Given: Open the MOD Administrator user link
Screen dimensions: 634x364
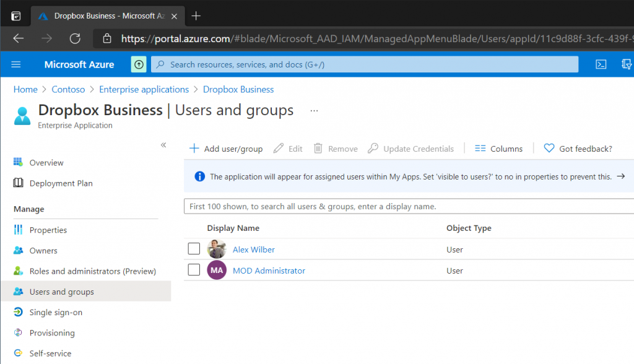Looking at the screenshot, I should point(269,271).
